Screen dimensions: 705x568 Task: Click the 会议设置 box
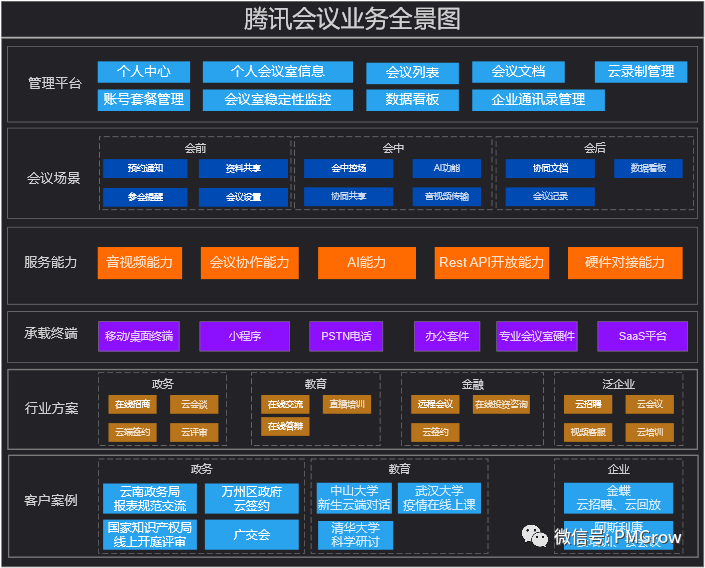[243, 197]
